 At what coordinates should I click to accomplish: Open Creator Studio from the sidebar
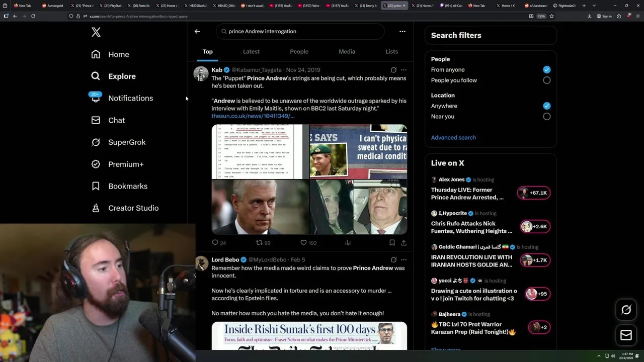(x=125, y=208)
